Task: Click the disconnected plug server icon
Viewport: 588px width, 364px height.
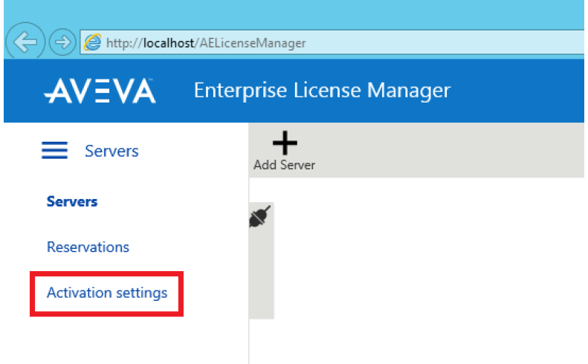Action: point(260,217)
